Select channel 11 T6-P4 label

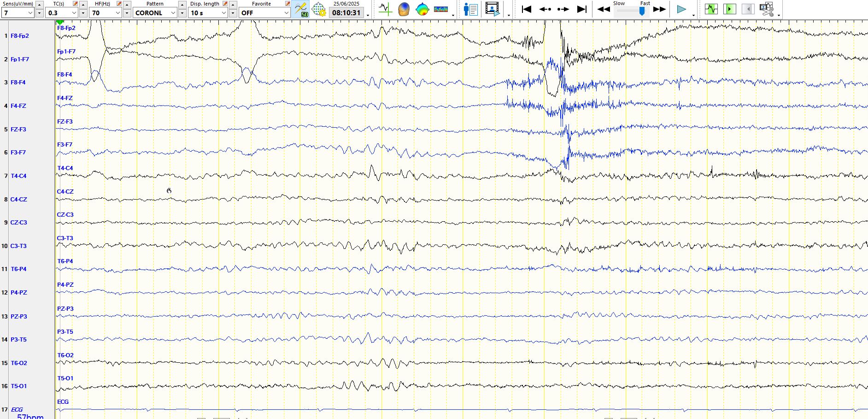tap(18, 269)
